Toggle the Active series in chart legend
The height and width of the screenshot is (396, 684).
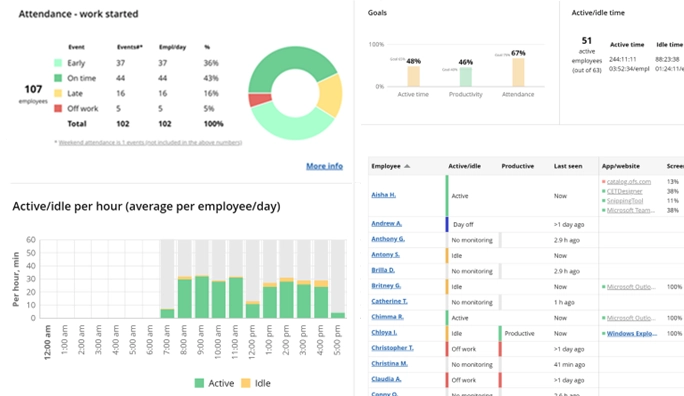214,383
